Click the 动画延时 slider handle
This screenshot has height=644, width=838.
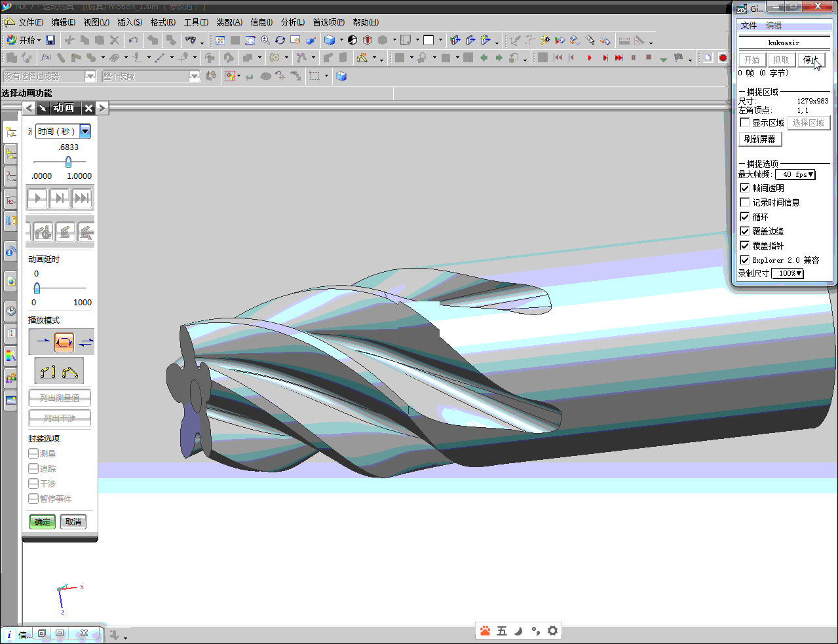tap(37, 288)
